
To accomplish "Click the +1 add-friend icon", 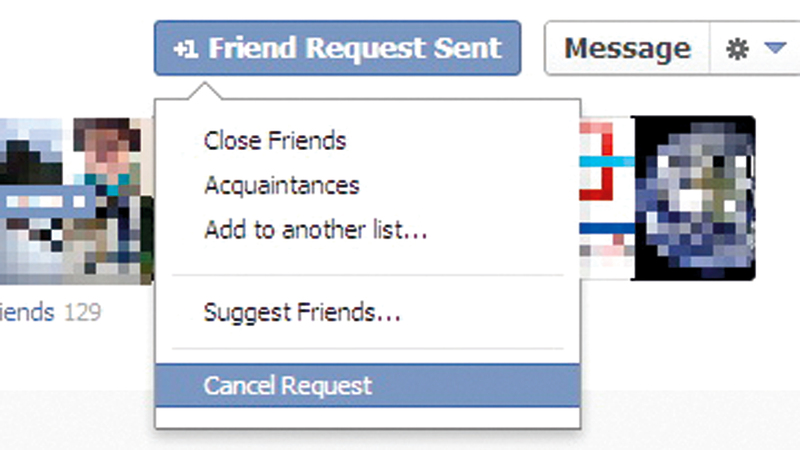I will [184, 48].
